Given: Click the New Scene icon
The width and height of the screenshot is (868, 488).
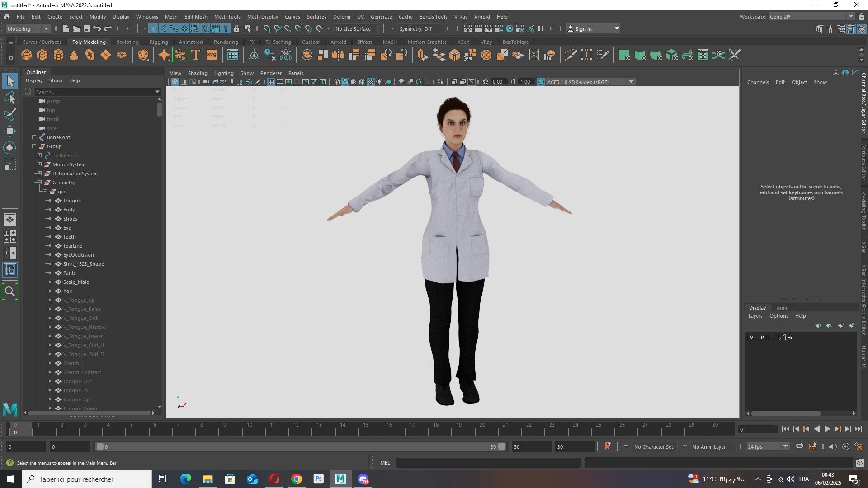Looking at the screenshot, I should pos(66,28).
